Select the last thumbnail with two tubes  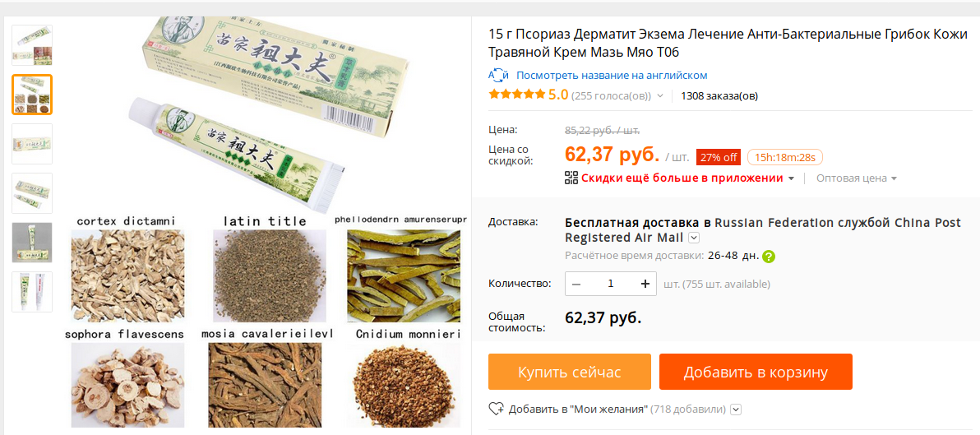(32, 292)
